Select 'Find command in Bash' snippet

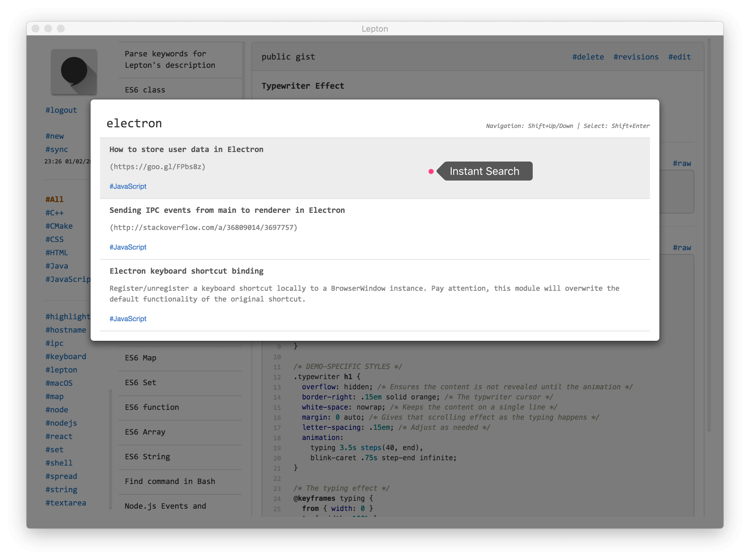pyautogui.click(x=170, y=481)
